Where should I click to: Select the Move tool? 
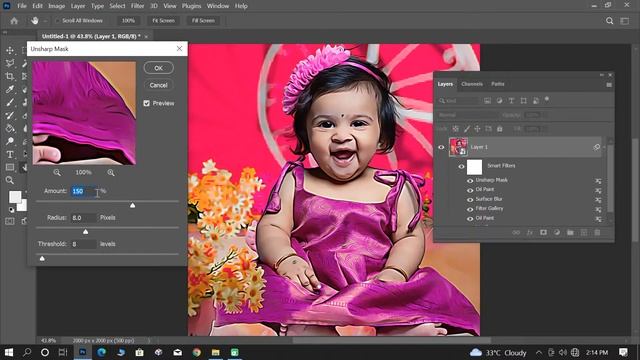click(10, 50)
